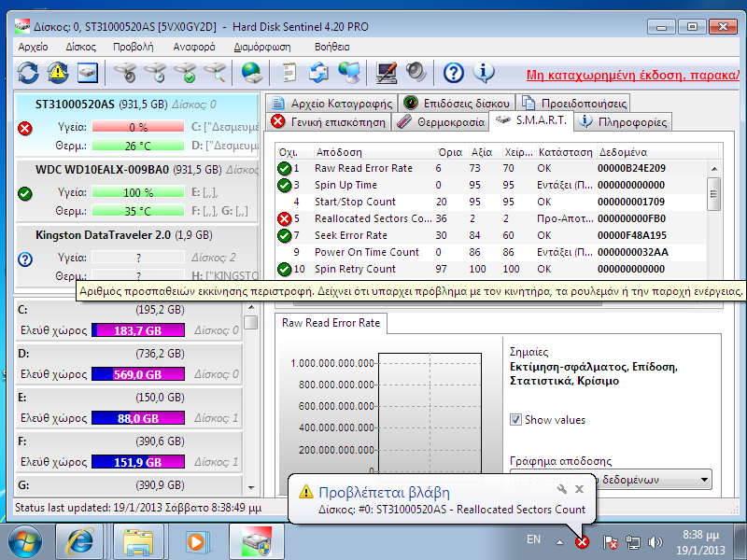This screenshot has width=747, height=560.
Task: Open the Διαμόρφωση menu
Action: click(262, 47)
